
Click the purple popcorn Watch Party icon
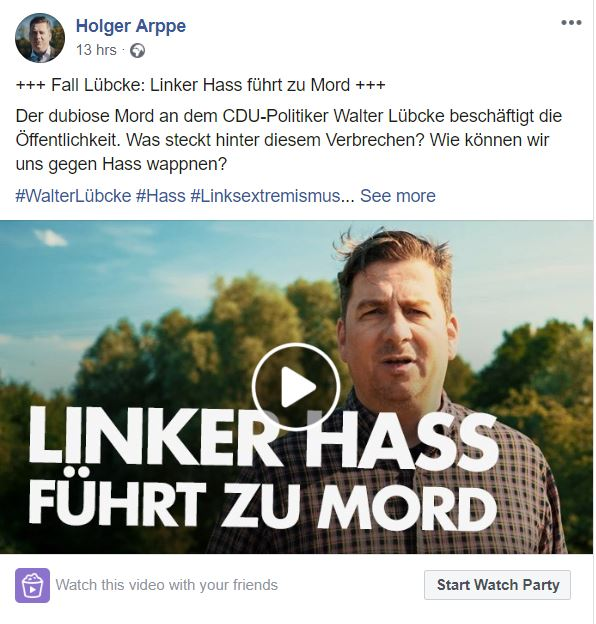(33, 585)
